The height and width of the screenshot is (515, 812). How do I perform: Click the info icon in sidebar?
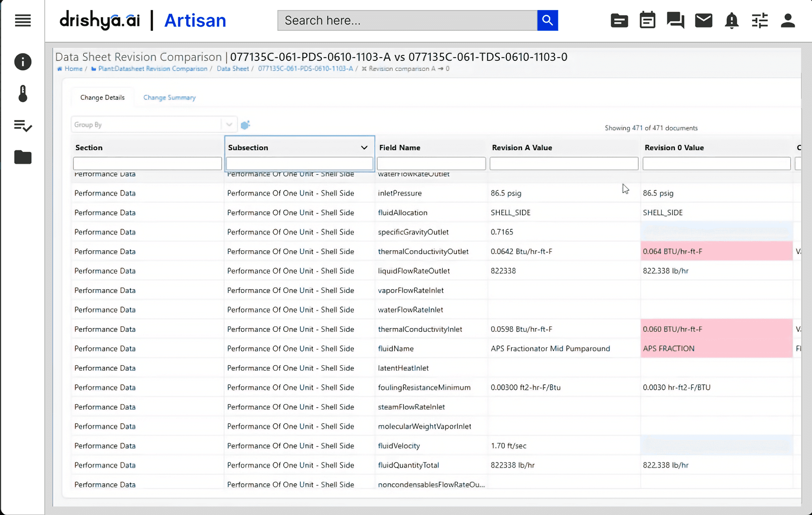coord(23,62)
